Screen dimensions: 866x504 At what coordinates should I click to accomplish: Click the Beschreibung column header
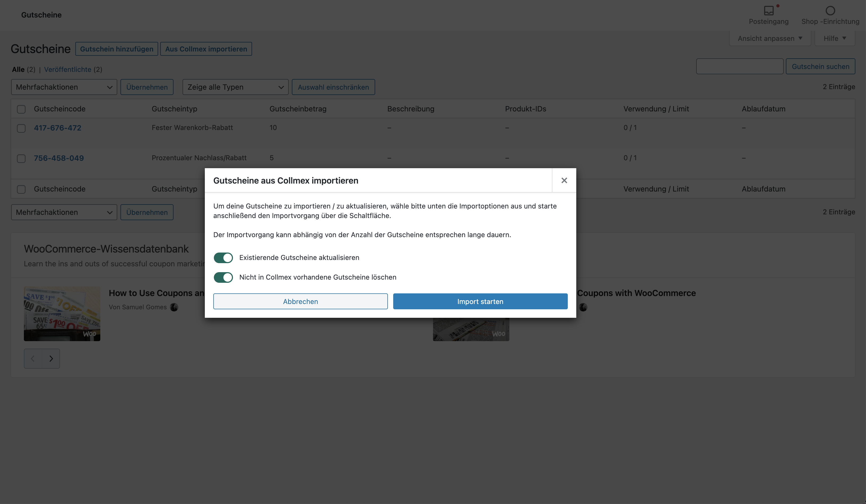[411, 108]
